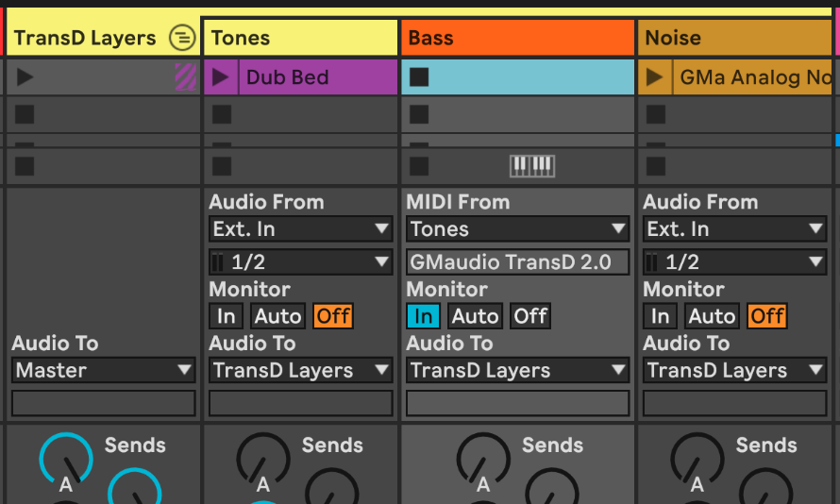The image size is (840, 504).
Task: Set Tones monitor to In
Action: click(227, 316)
